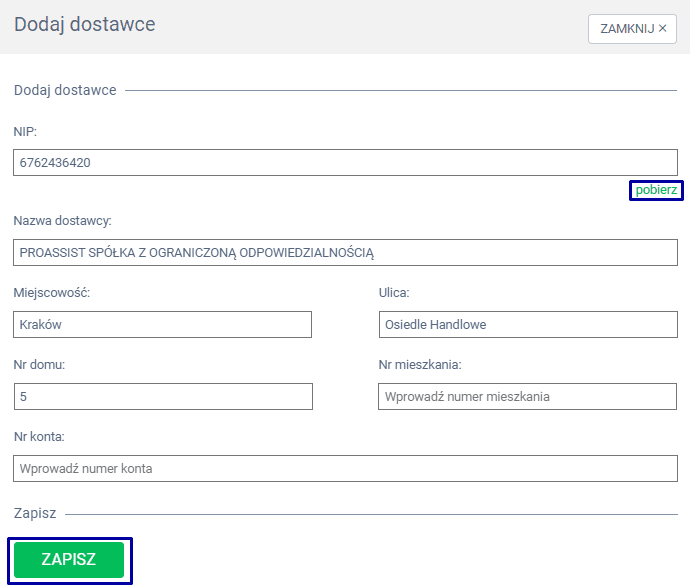This screenshot has width=690, height=588.
Task: Click the 'Ulica:' label
Action: 394,293
